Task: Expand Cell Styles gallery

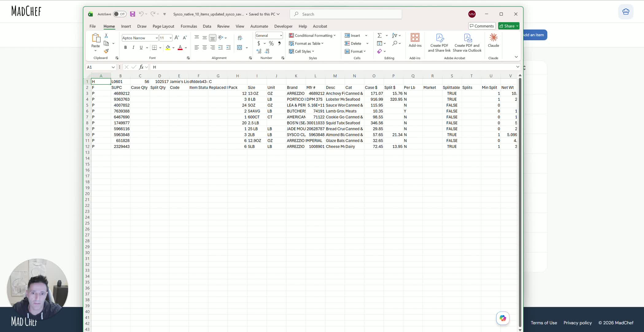Action: pos(301,51)
